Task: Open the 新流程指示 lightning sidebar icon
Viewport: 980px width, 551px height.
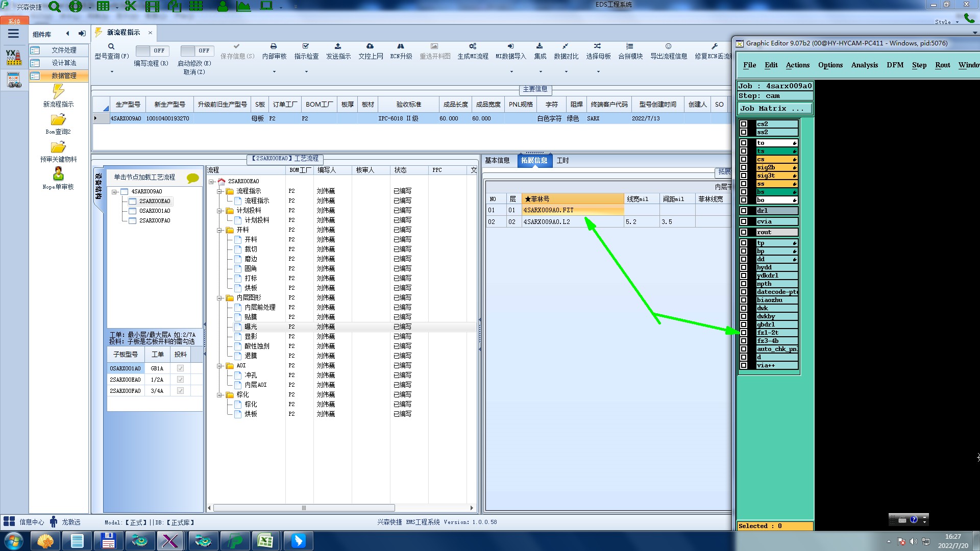Action: point(58,92)
